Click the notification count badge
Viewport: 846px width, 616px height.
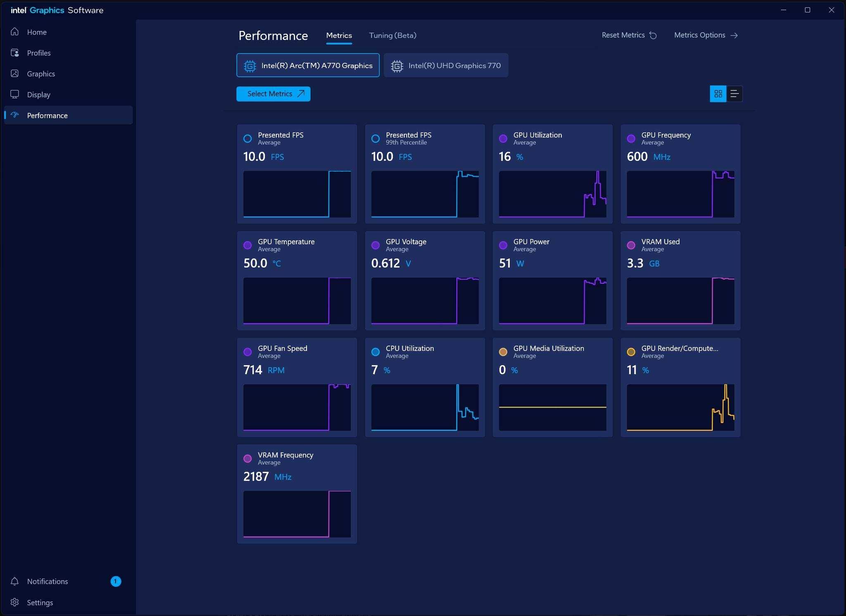pyautogui.click(x=116, y=581)
